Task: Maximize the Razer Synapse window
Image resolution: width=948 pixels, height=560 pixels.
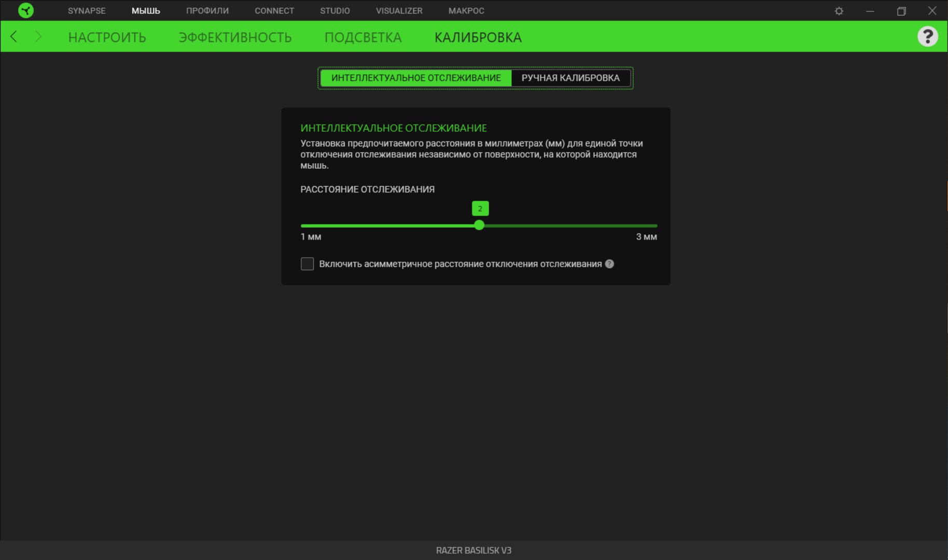Action: click(x=901, y=11)
